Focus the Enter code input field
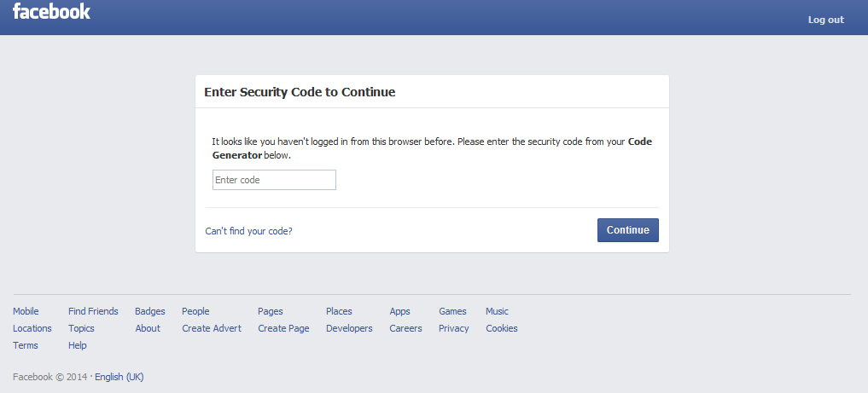This screenshot has width=868, height=393. coord(274,180)
